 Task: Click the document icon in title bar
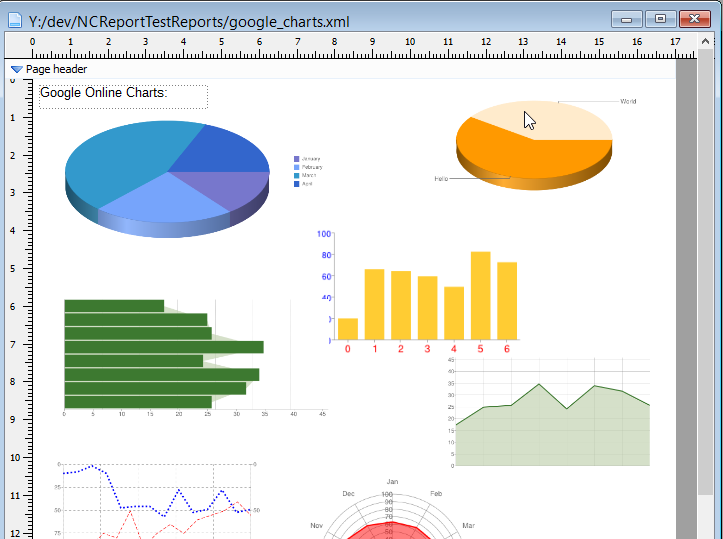pyautogui.click(x=15, y=20)
